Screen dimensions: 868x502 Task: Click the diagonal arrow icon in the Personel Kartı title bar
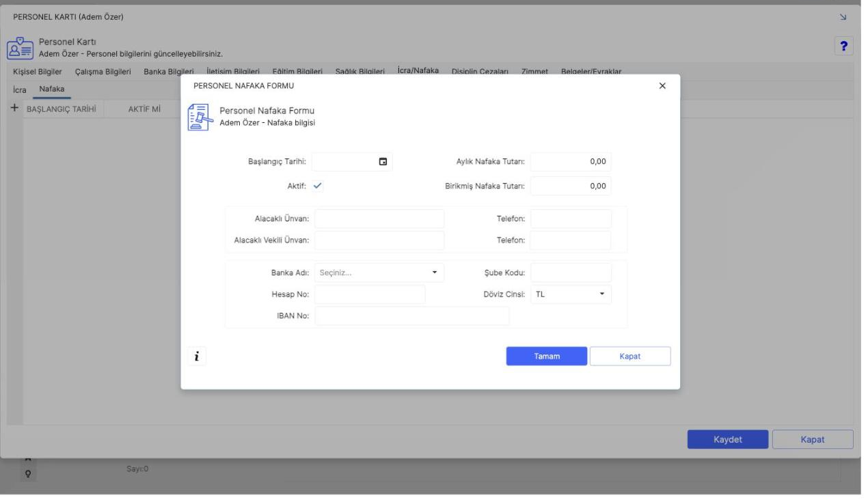[x=842, y=16]
